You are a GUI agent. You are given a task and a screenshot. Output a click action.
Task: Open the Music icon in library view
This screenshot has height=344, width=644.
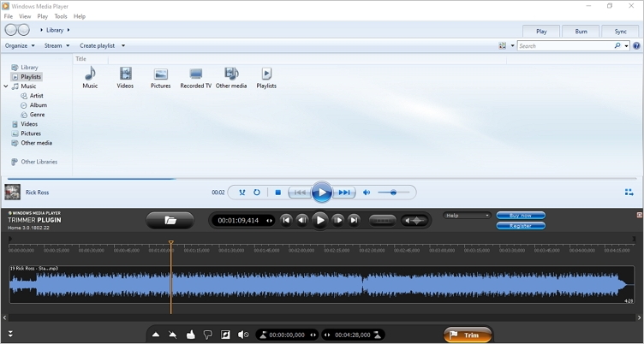(x=90, y=78)
